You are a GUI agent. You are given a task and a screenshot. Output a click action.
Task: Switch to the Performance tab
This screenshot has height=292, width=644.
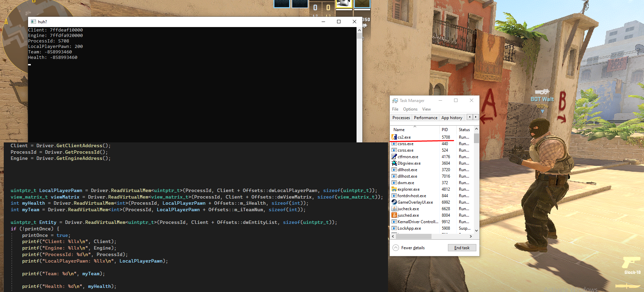(426, 118)
